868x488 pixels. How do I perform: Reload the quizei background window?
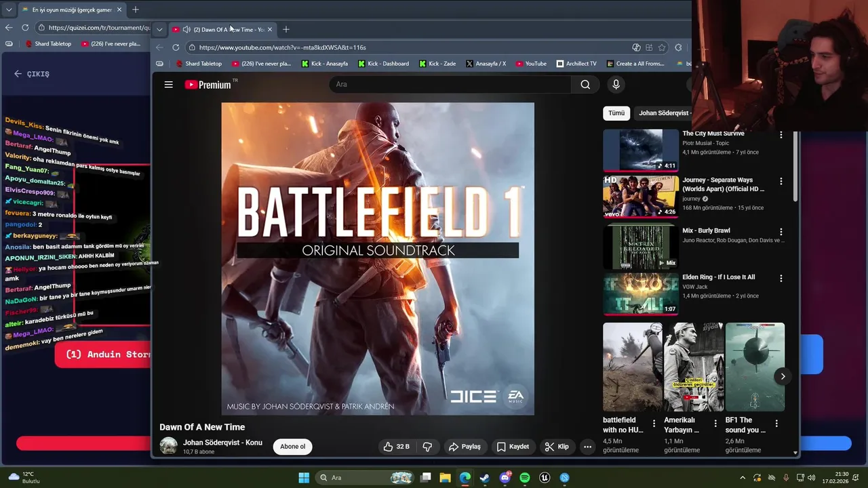[25, 28]
